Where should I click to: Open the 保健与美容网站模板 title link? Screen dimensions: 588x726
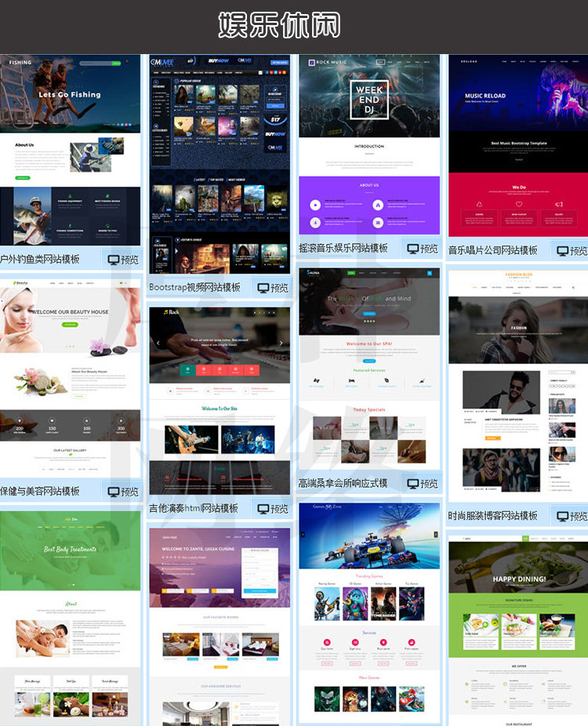(x=40, y=492)
